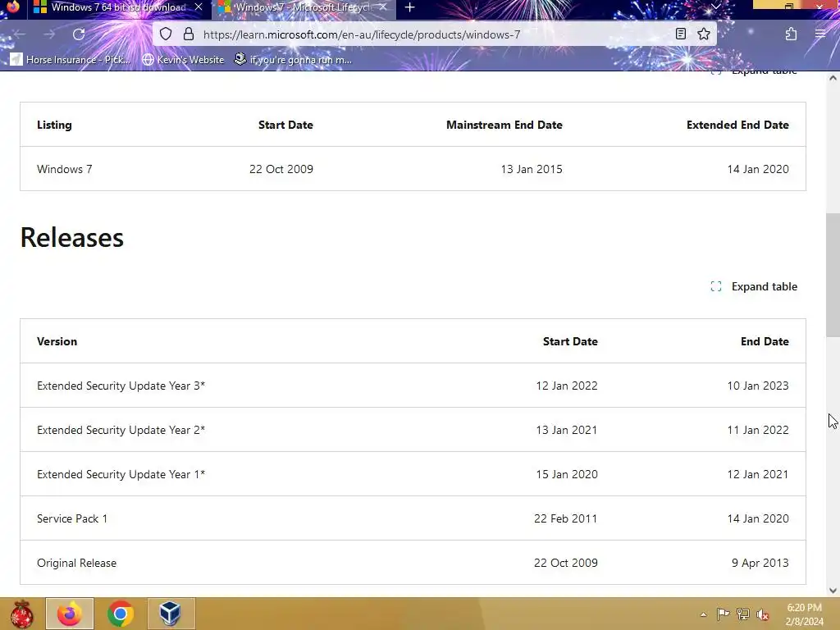Click the 12 Jan 2021 end date cell
The image size is (840, 630).
tap(758, 475)
